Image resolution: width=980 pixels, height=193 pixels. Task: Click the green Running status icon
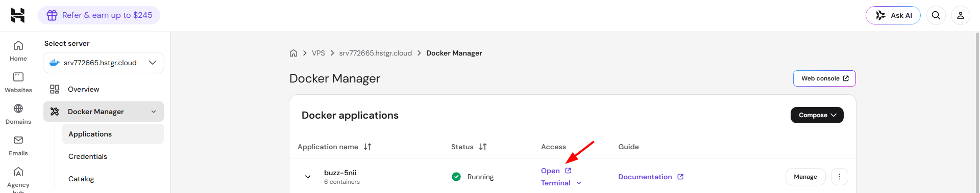point(456,177)
